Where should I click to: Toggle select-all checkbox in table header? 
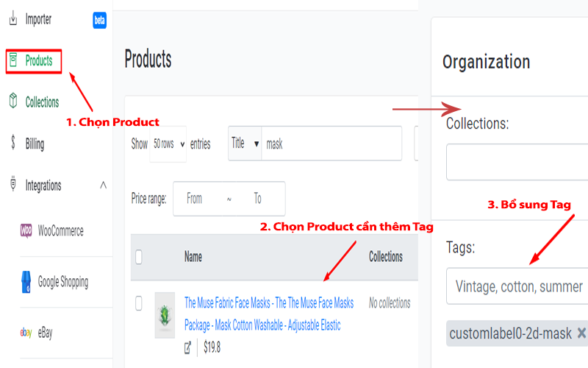pos(139,257)
